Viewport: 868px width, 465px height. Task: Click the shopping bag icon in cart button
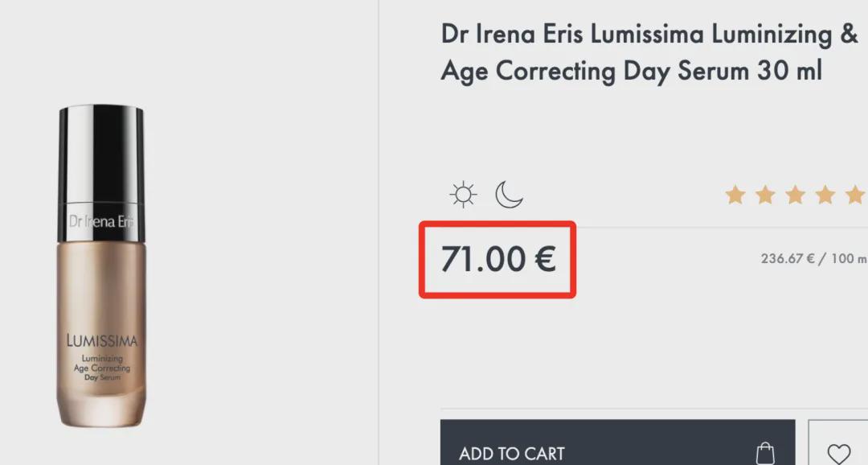(765, 453)
